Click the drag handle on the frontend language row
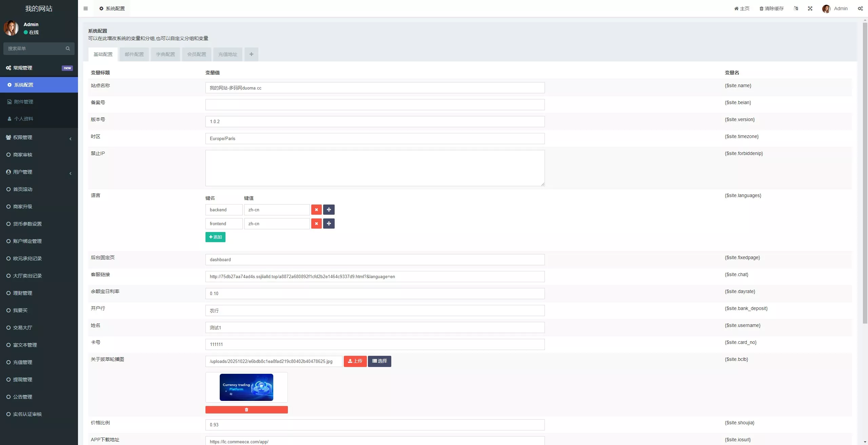The width and height of the screenshot is (868, 445). [x=329, y=224]
